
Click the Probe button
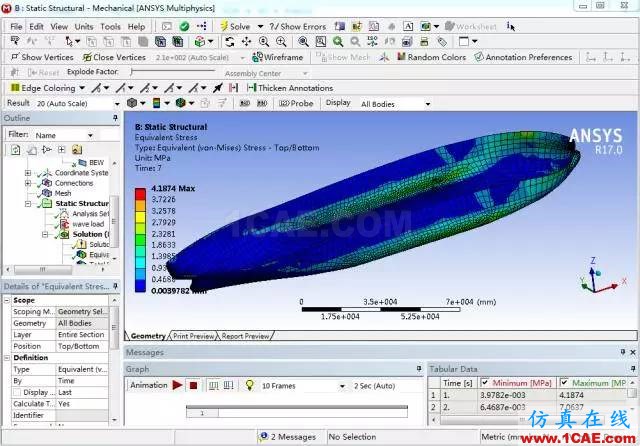(296, 104)
